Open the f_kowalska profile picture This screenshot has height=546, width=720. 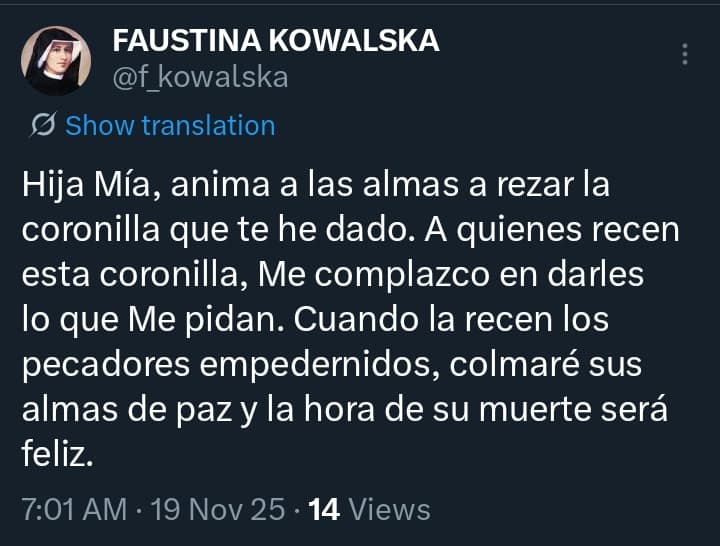[56, 61]
